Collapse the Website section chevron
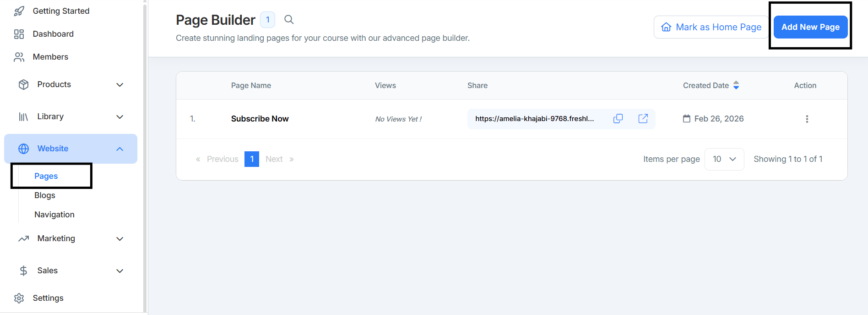 tap(120, 149)
